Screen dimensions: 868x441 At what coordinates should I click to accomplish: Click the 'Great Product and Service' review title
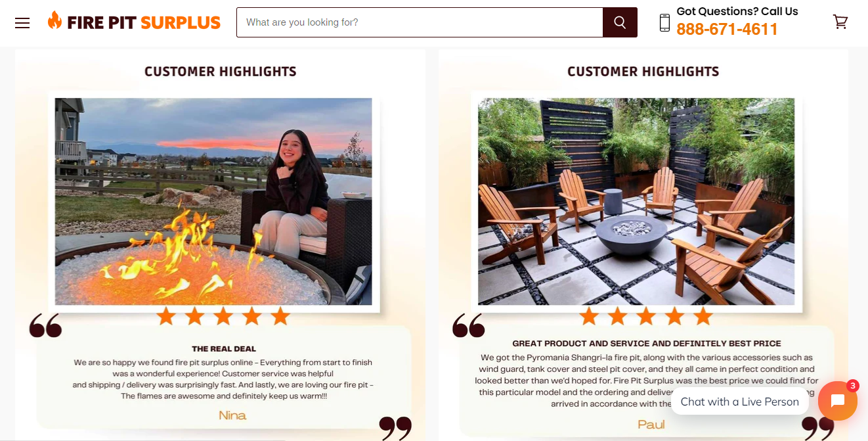[x=647, y=343]
